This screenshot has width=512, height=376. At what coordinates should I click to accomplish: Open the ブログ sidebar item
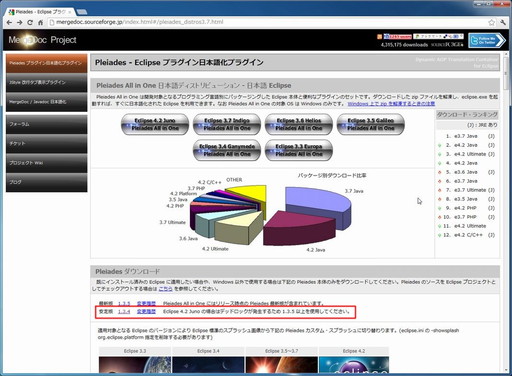pyautogui.click(x=46, y=182)
